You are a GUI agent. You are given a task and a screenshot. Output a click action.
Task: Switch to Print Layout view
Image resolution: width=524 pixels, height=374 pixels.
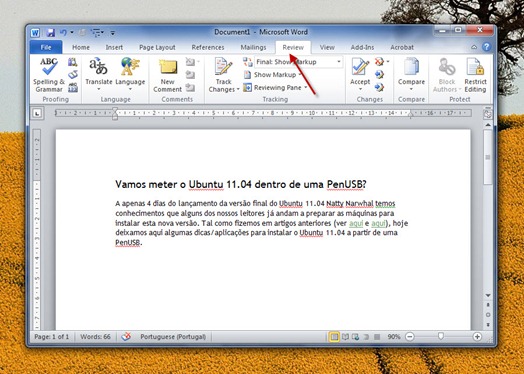tap(334, 337)
